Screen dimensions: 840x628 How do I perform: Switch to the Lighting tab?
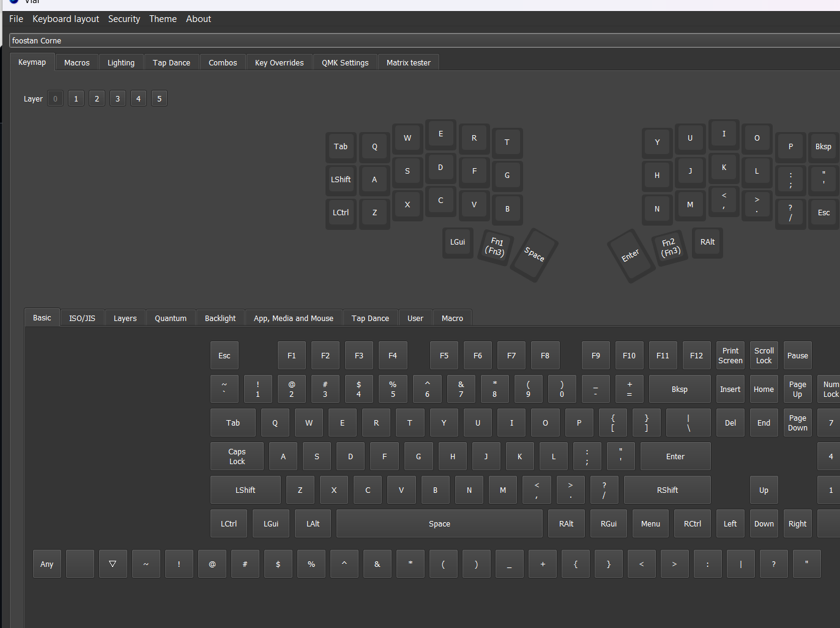[x=121, y=62]
